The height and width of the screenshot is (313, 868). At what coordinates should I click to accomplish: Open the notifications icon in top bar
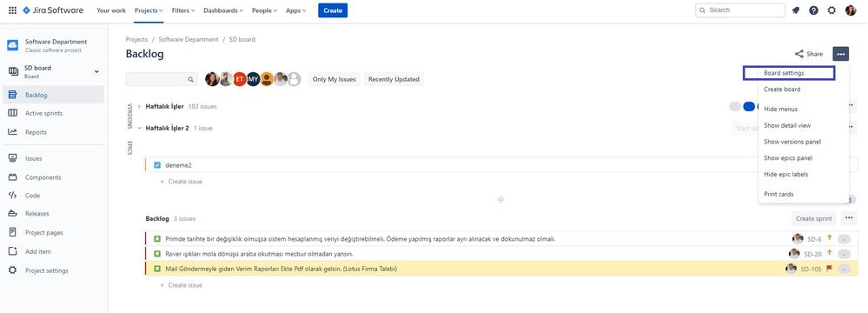point(796,10)
